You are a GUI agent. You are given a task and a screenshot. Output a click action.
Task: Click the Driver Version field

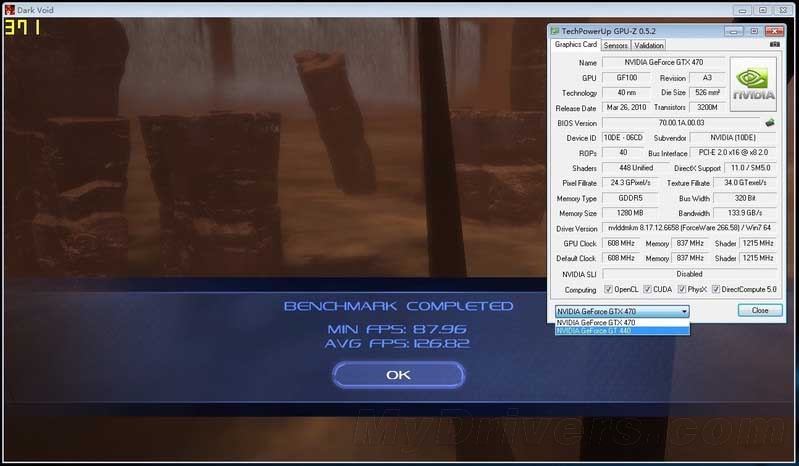689,228
